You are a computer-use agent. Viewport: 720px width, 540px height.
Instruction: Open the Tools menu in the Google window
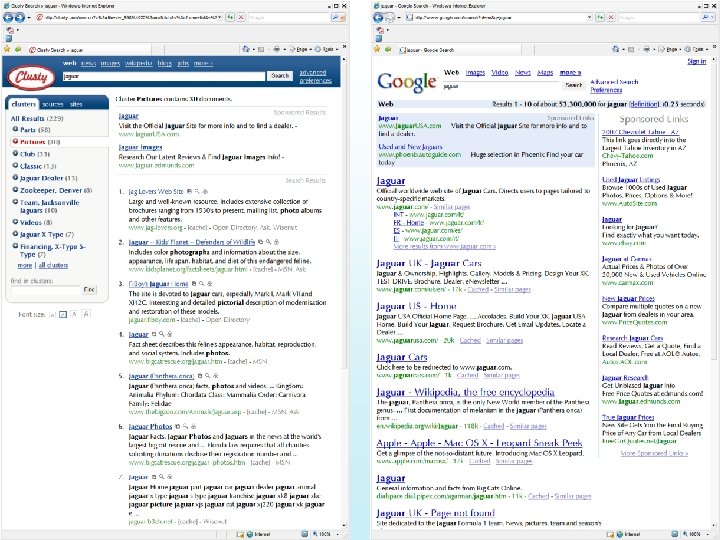tap(696, 49)
